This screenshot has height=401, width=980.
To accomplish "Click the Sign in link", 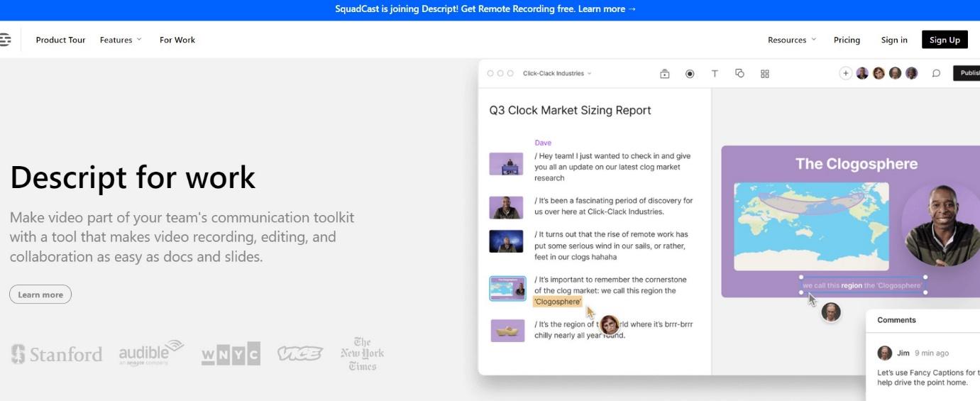I will tap(894, 40).
